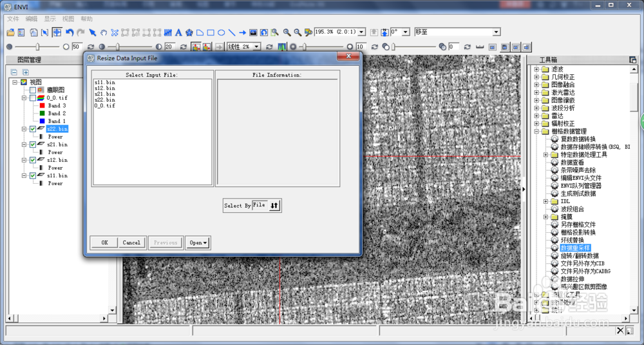Reset the brightness value refresh icon
644x345 pixels.
coord(91,47)
